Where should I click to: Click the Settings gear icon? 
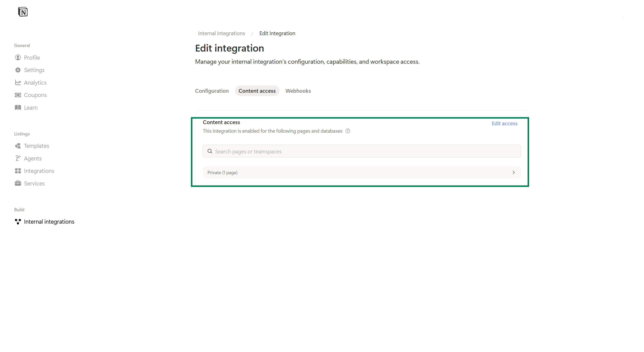point(18,70)
